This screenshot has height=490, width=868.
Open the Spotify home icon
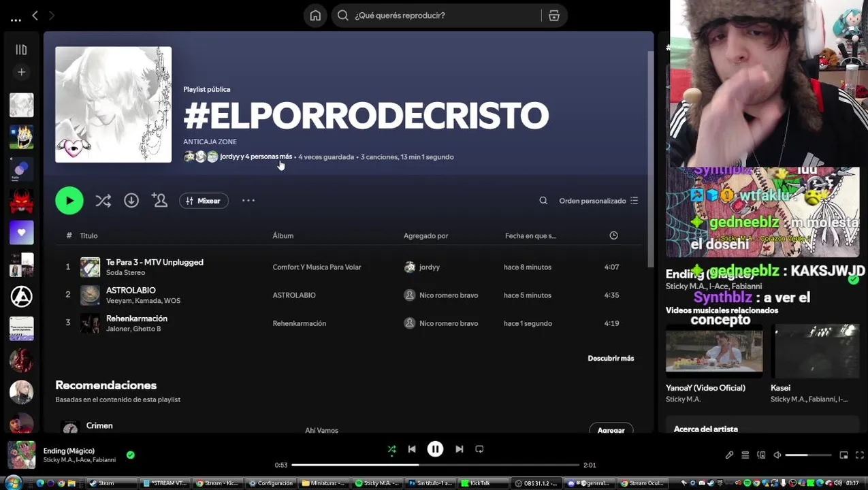pyautogui.click(x=315, y=16)
